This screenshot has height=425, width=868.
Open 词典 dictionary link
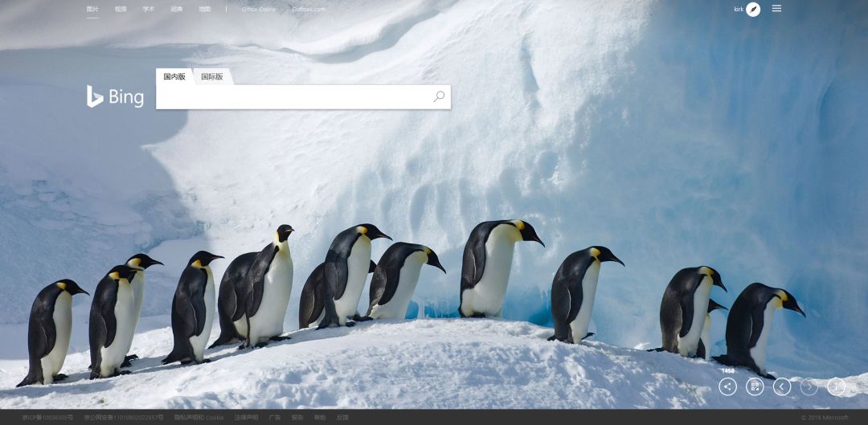pos(177,10)
